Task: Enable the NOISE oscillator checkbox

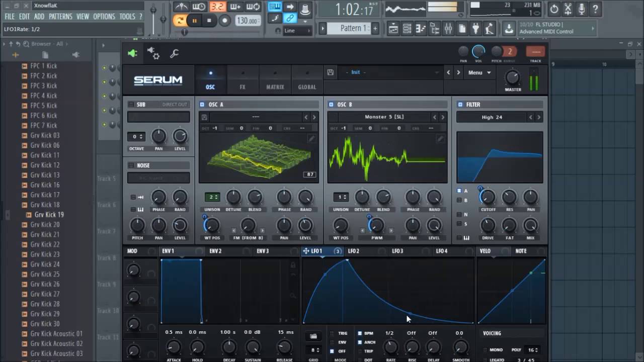Action: coord(131,165)
